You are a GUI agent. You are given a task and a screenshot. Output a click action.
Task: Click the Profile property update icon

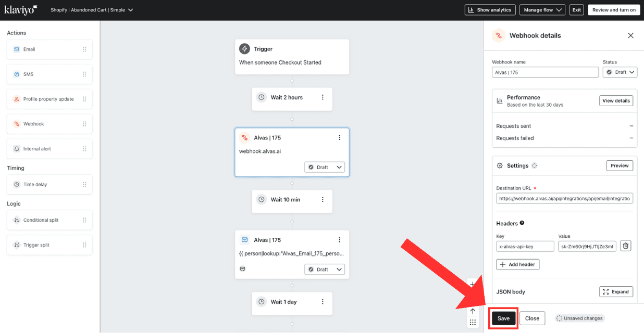pos(17,99)
